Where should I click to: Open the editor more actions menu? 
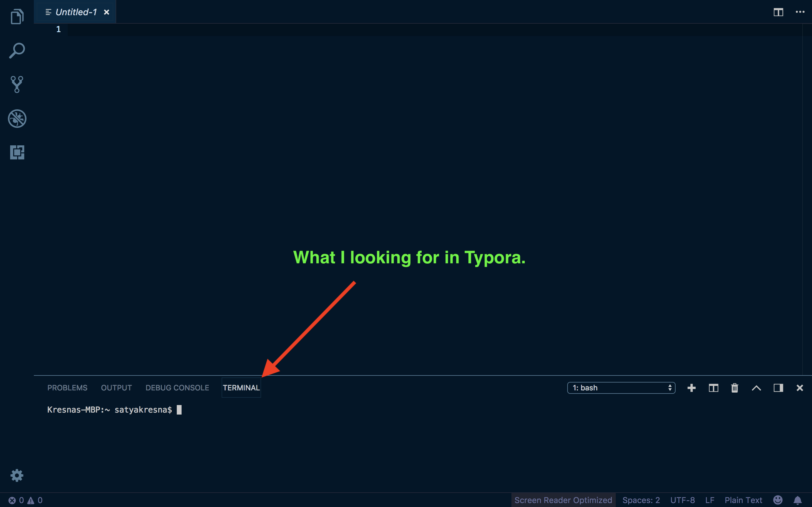point(800,12)
